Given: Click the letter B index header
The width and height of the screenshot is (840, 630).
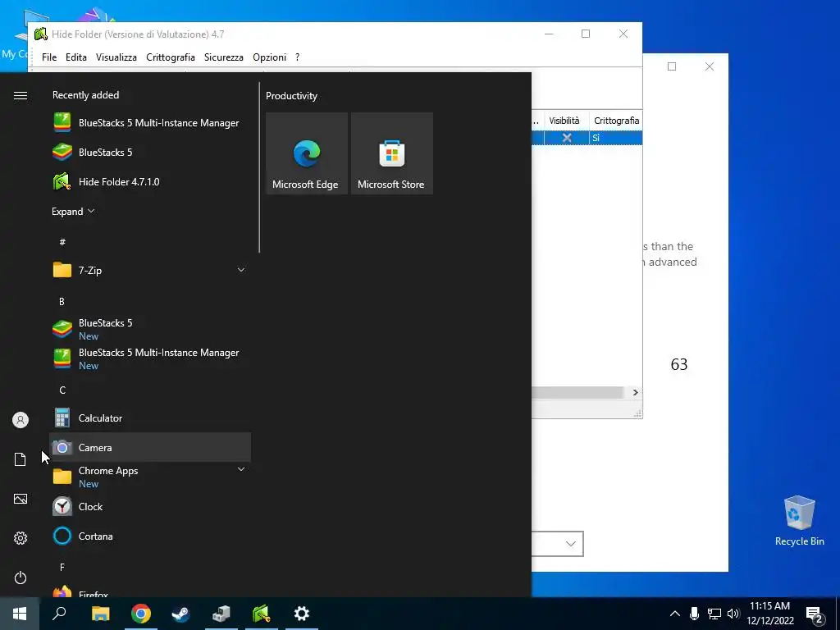Looking at the screenshot, I should pos(62,302).
